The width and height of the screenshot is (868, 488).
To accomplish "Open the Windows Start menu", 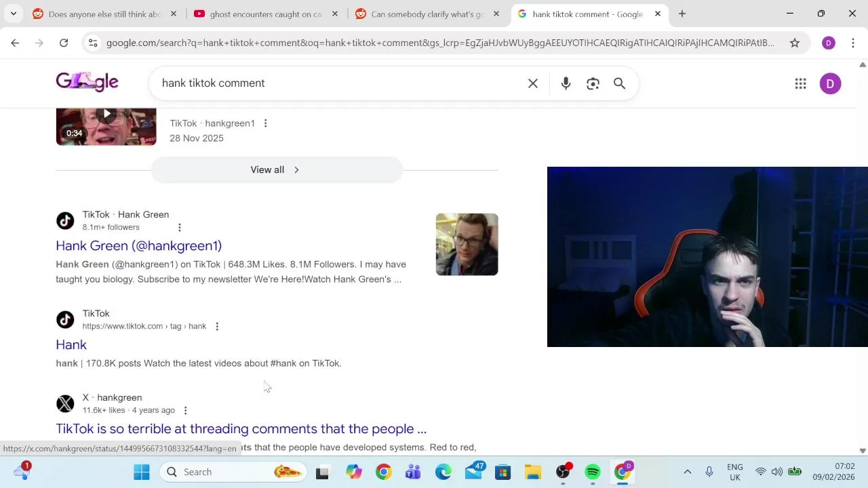I will (142, 472).
